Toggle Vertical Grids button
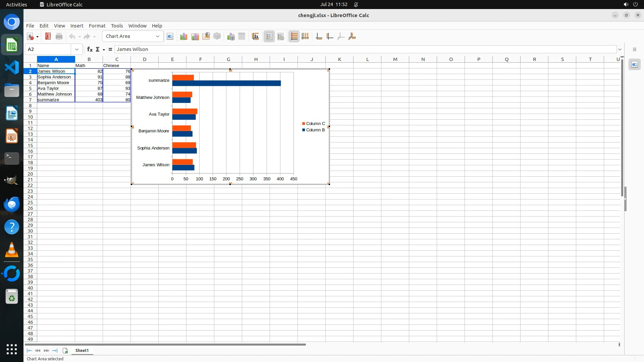644x362 pixels. [x=305, y=37]
